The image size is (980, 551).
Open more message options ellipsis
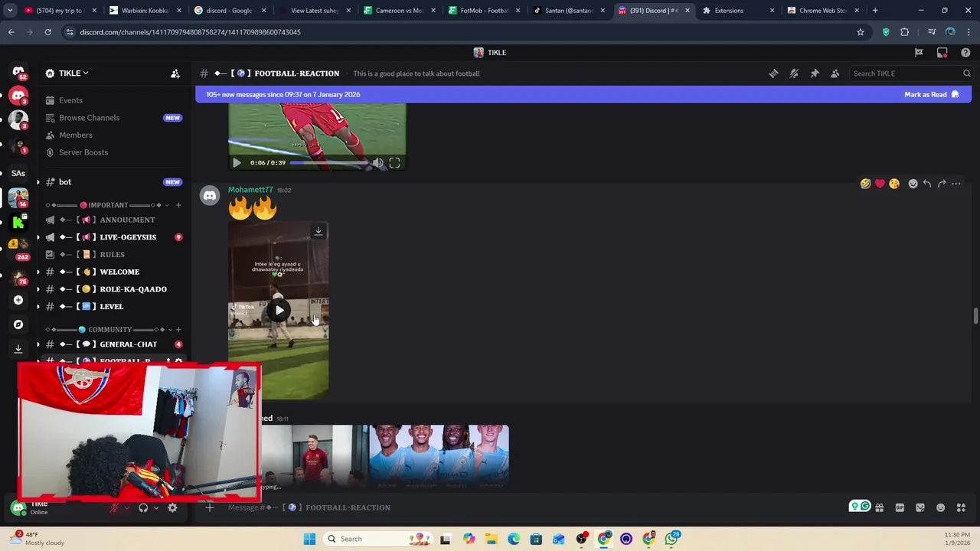click(x=956, y=184)
